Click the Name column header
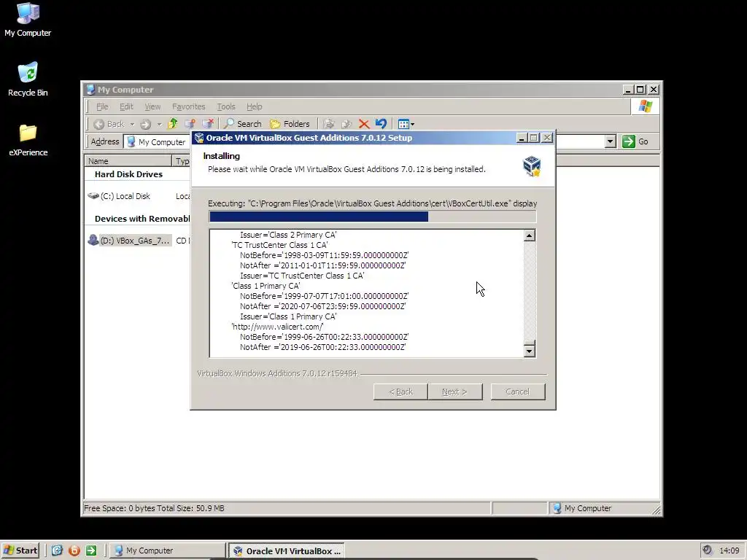Viewport: 747px width, 560px height. click(x=128, y=161)
